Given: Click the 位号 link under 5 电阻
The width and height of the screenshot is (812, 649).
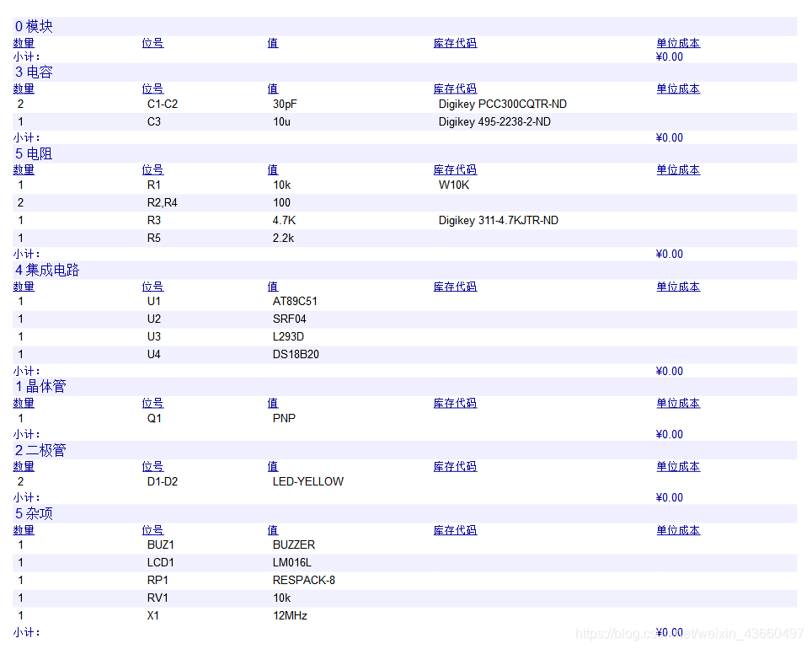Looking at the screenshot, I should pyautogui.click(x=152, y=169).
